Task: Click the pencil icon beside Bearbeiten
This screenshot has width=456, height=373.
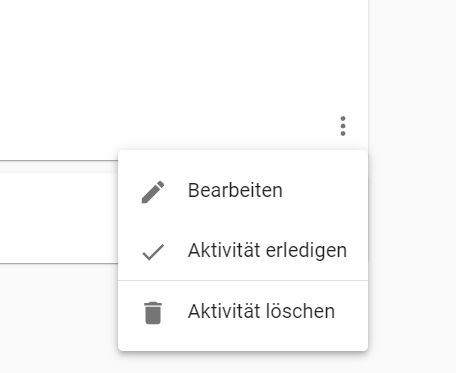Action: click(153, 192)
